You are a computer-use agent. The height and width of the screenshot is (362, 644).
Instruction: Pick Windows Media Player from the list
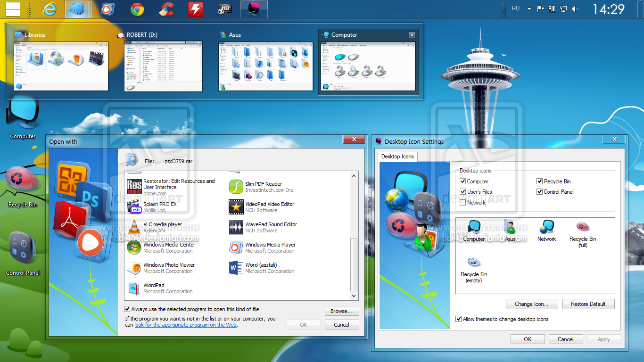(262, 247)
